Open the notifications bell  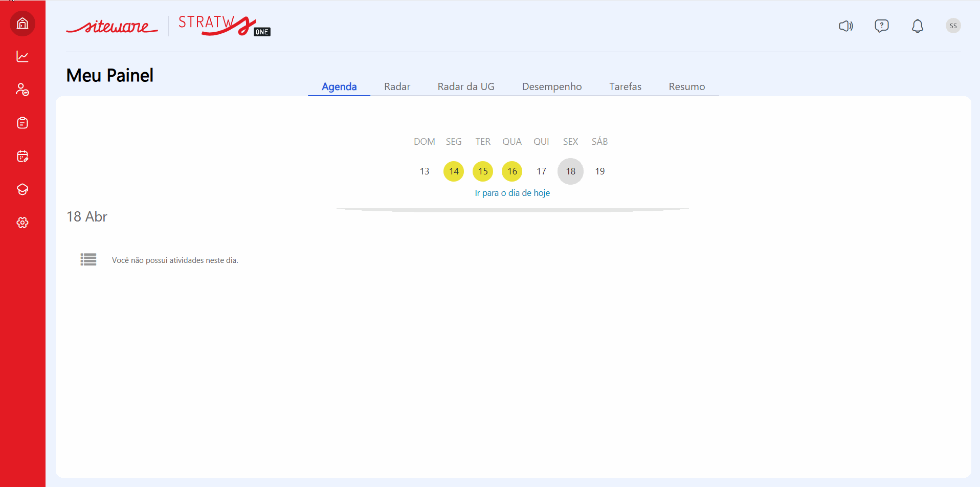pos(918,26)
